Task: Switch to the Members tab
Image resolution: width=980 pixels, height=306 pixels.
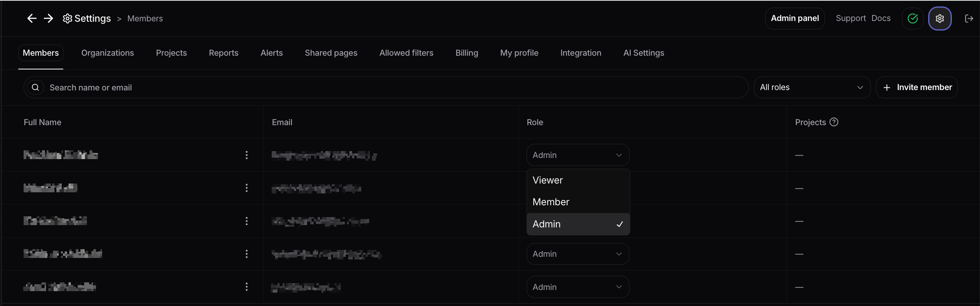Action: click(41, 53)
